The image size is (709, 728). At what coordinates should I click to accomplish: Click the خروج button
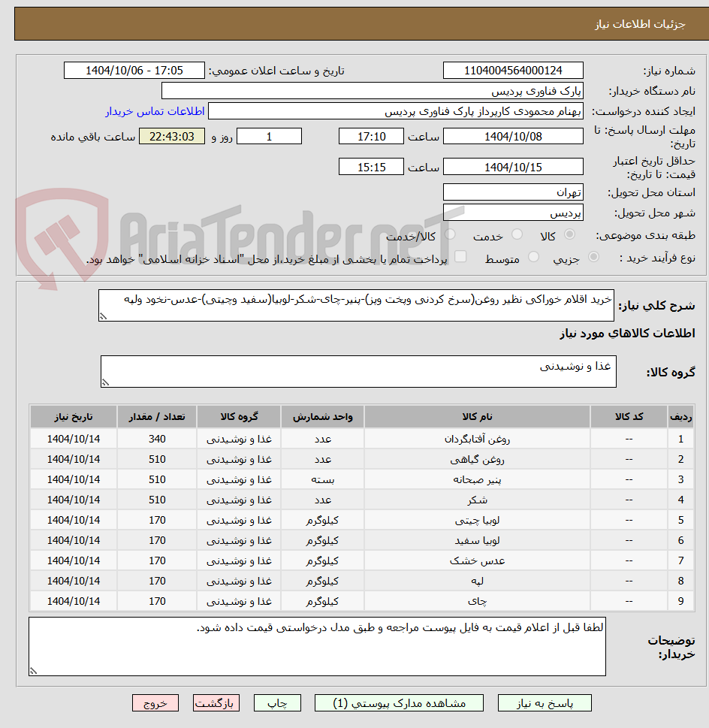tap(155, 702)
